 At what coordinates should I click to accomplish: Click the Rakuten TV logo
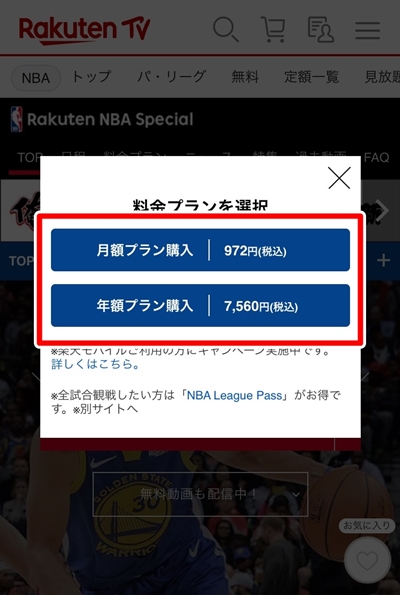85,30
